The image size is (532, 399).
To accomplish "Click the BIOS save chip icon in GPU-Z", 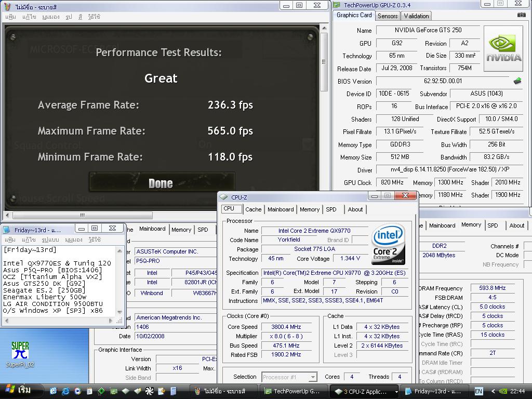I will (x=517, y=81).
